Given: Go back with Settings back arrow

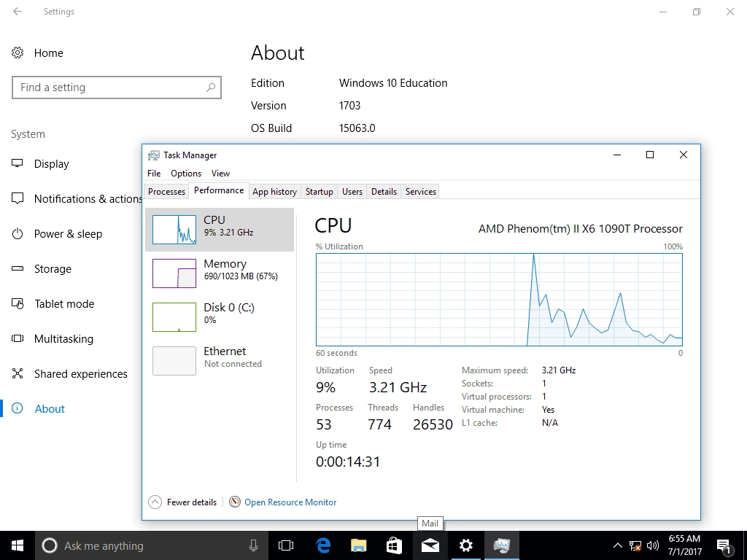Looking at the screenshot, I should pos(18,12).
